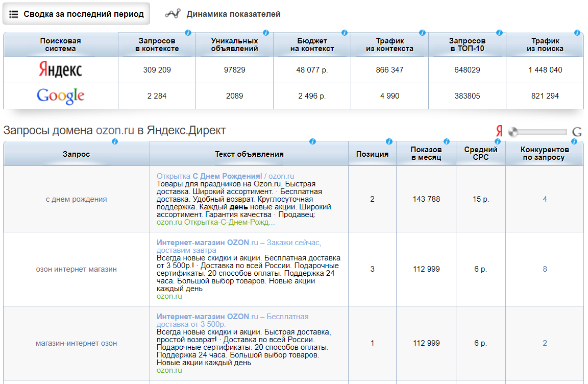The width and height of the screenshot is (588, 384).
Task: Open query link озон интернет магазин
Action: [x=76, y=269]
